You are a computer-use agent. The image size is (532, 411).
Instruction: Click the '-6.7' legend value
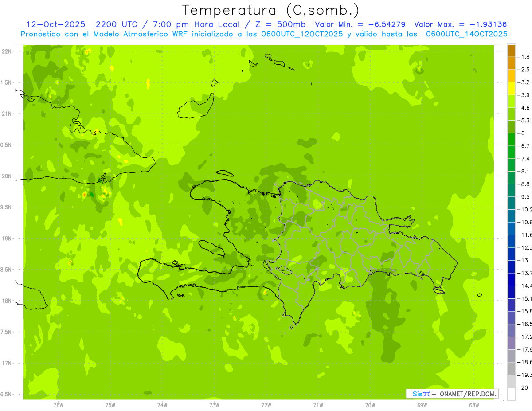[524, 146]
